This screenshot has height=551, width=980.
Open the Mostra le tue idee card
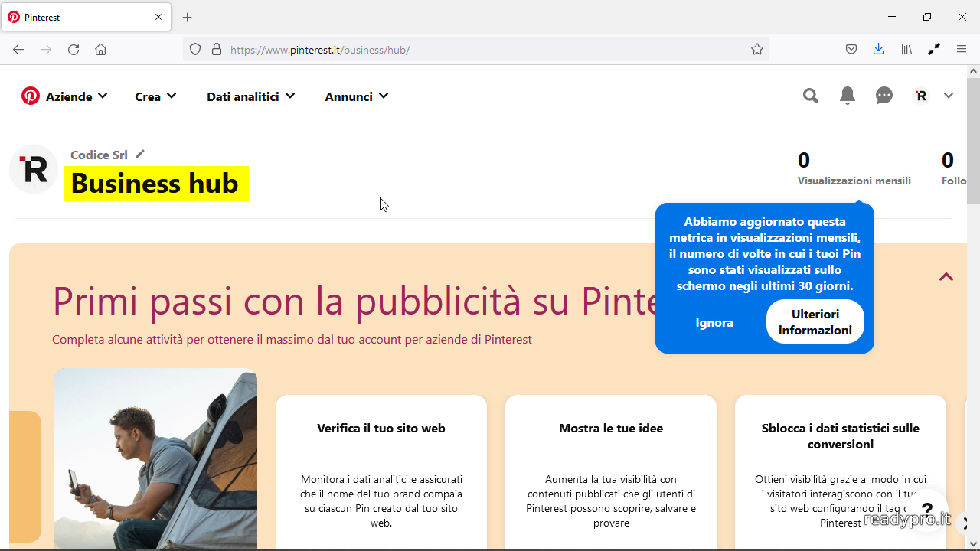[x=611, y=472]
